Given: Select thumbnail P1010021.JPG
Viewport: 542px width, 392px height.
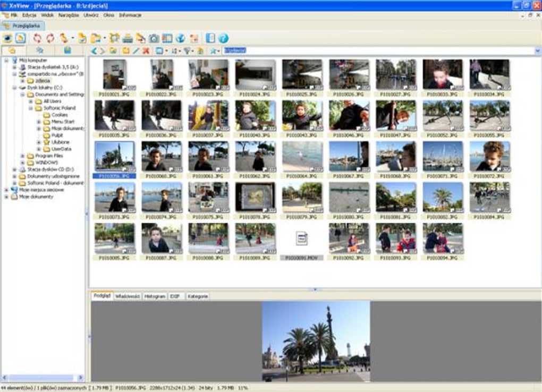Looking at the screenshot, I should [114, 78].
